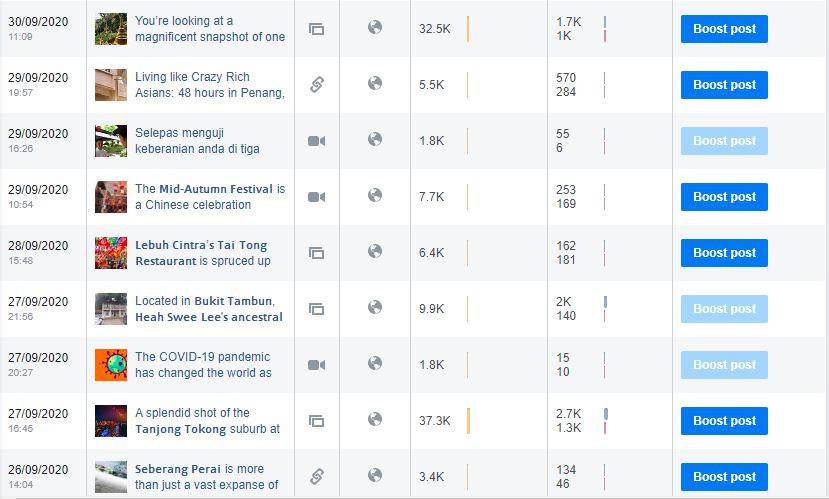Image resolution: width=829 pixels, height=499 pixels.
Task: Click the globe icon on the 30/09/2020 post
Action: click(x=375, y=27)
